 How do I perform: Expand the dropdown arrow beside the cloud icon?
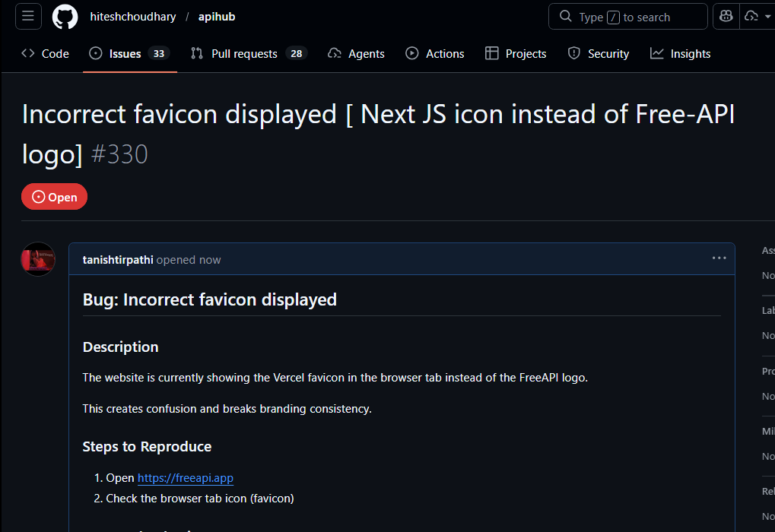click(767, 16)
